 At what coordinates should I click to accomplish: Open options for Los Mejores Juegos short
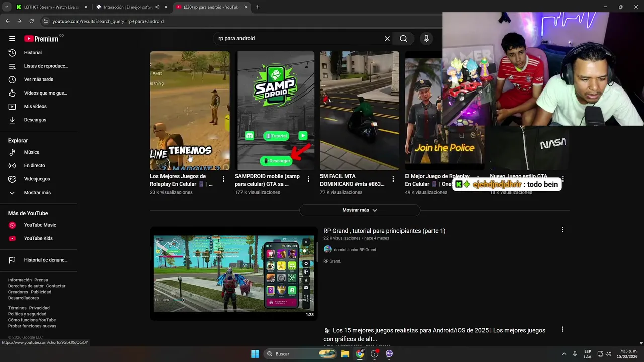[224, 179]
